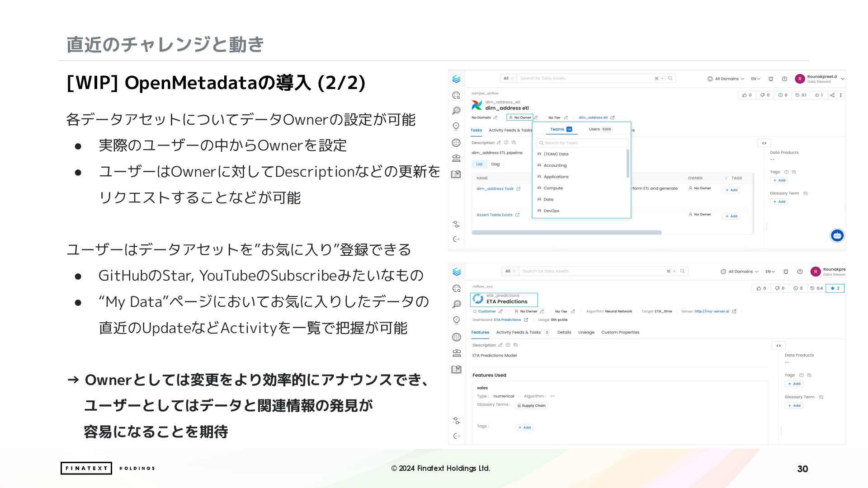Collapse right panel arrows on ETA Predictions page
The image size is (868, 488).
[x=778, y=346]
